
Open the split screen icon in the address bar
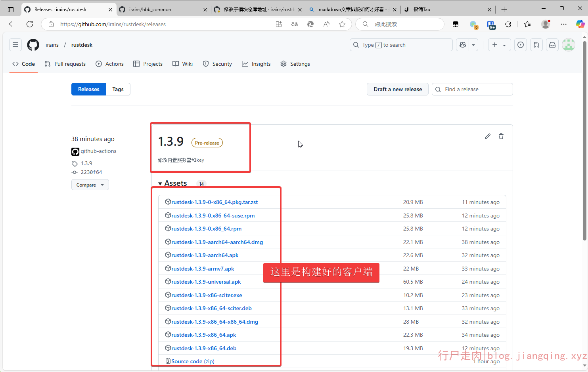tap(279, 24)
